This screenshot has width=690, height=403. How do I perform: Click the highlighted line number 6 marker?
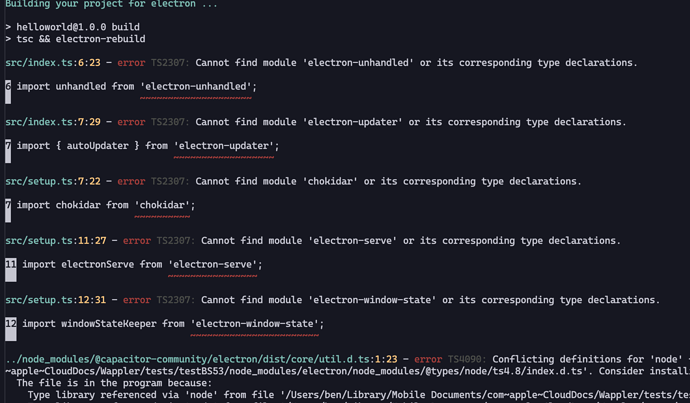(x=8, y=91)
